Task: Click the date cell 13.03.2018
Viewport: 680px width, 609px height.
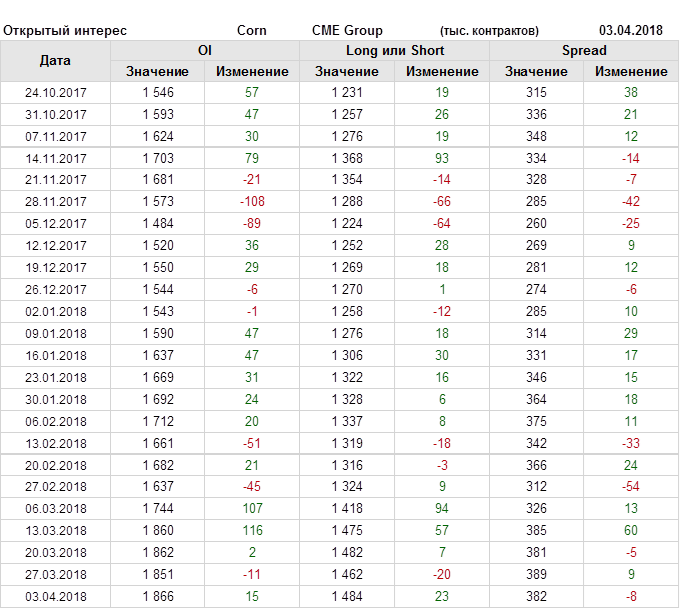Action: coord(56,531)
